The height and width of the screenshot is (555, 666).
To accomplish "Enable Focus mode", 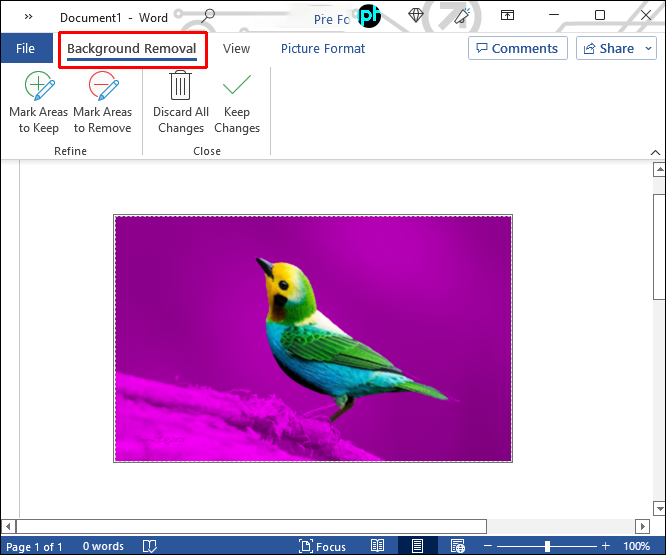I will click(322, 546).
